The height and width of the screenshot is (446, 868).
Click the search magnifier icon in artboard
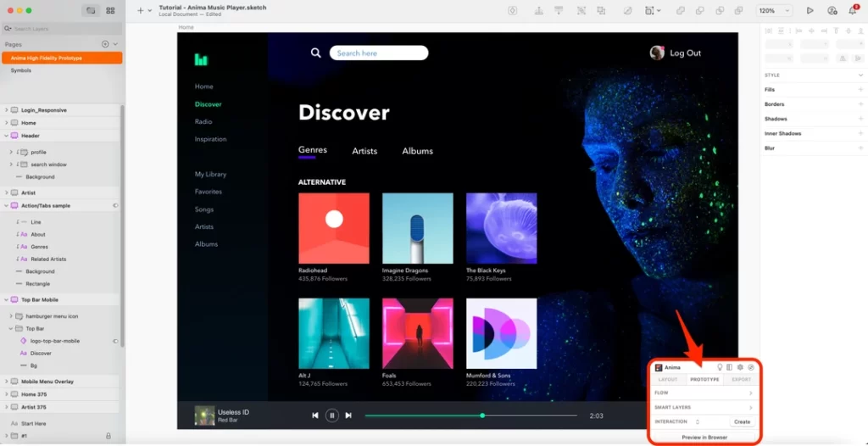[315, 53]
